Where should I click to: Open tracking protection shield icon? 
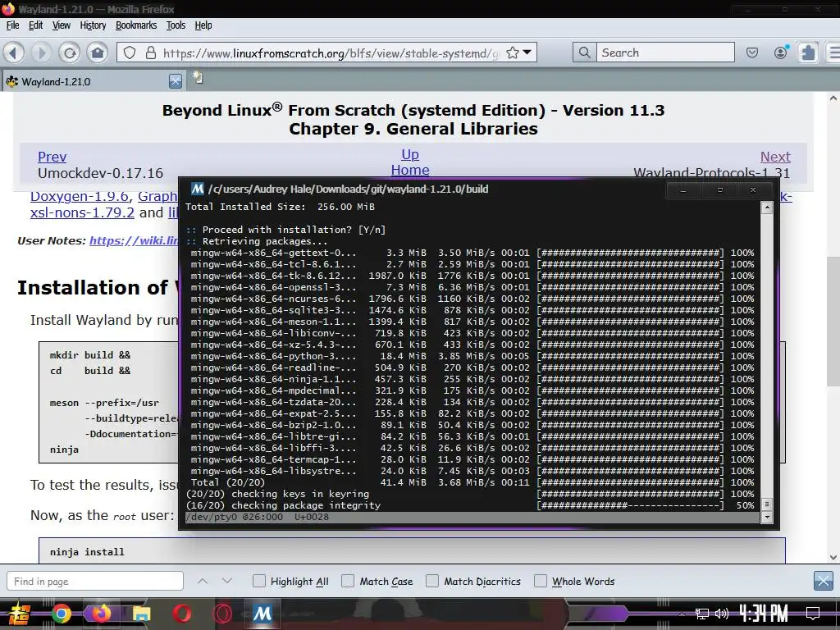coord(130,52)
